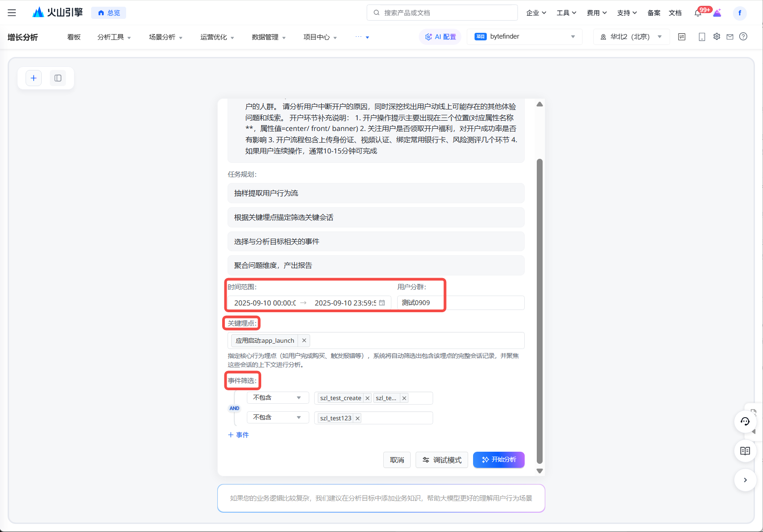The width and height of the screenshot is (763, 532).
Task: Click the scrollbar down arrow
Action: (539, 471)
